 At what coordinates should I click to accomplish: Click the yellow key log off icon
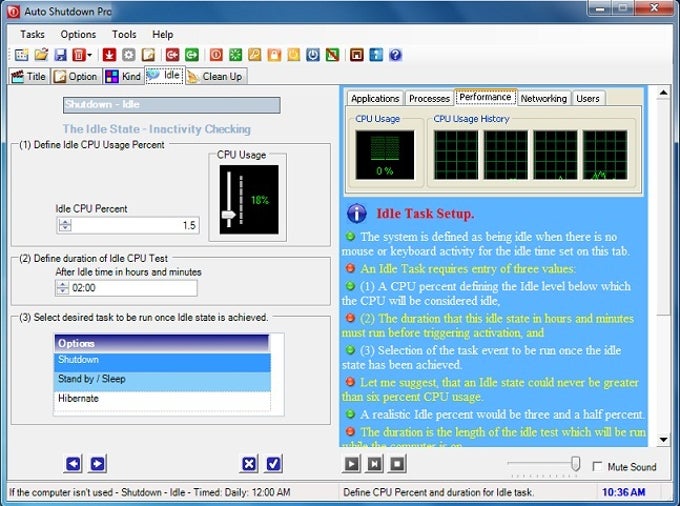[255, 55]
